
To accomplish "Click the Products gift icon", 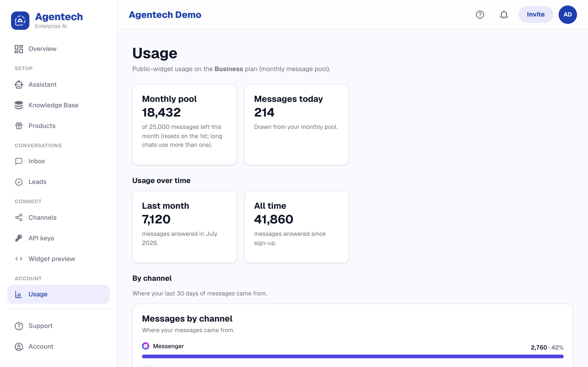I will (x=19, y=126).
